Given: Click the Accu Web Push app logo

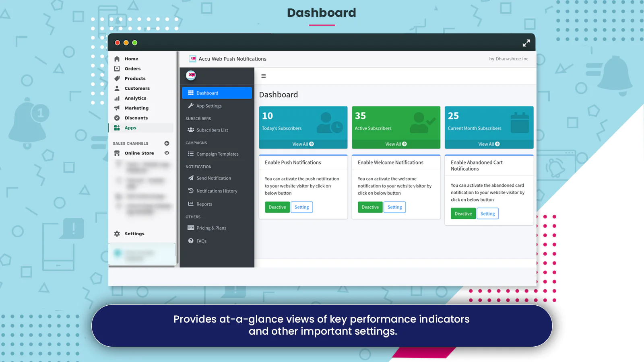Looking at the screenshot, I should click(193, 59).
